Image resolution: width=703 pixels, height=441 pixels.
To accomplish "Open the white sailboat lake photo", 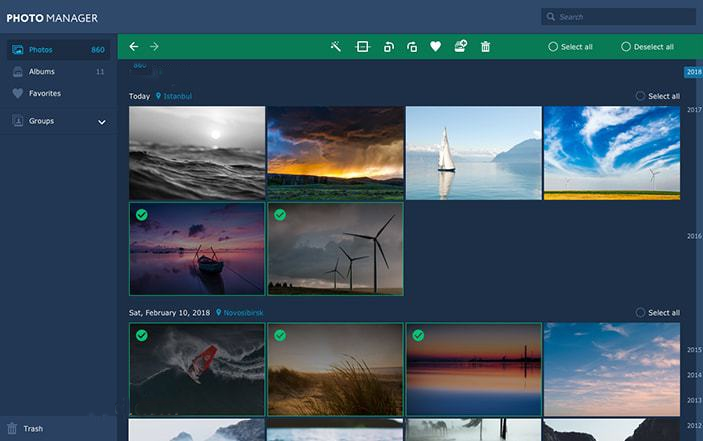I will 473,153.
